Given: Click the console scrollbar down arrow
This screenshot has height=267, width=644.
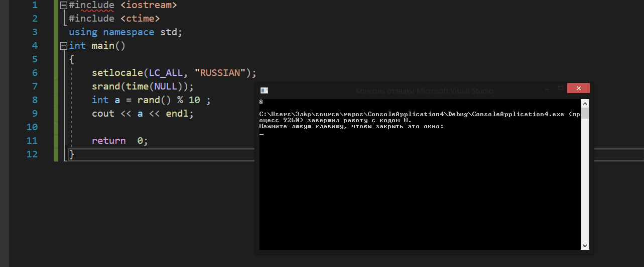Looking at the screenshot, I should [585, 246].
